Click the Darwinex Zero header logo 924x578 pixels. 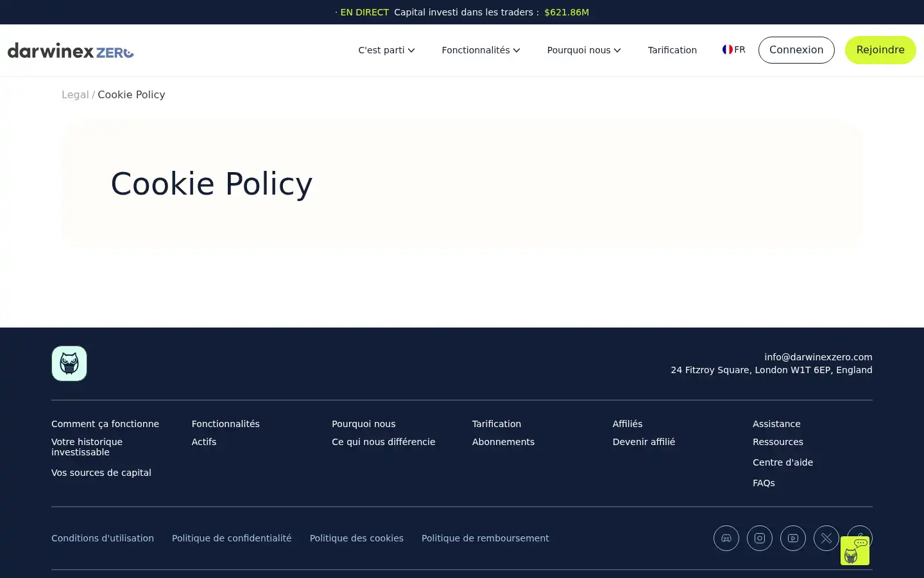(x=71, y=50)
